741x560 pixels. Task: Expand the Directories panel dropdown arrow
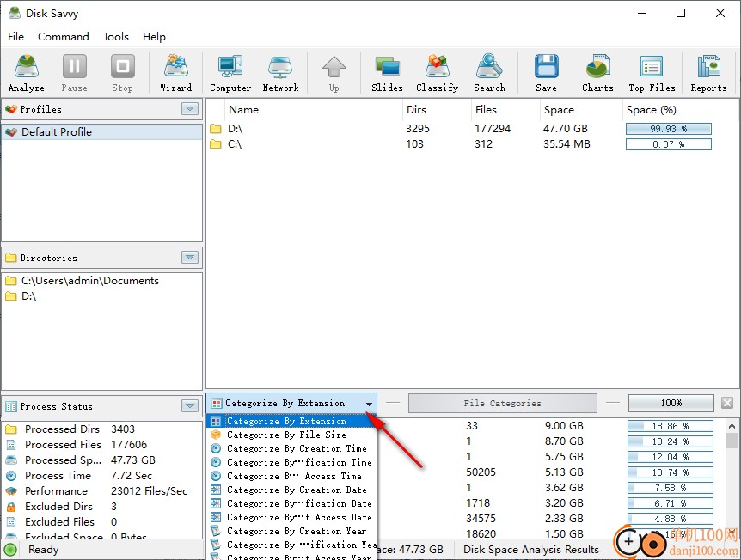[190, 258]
